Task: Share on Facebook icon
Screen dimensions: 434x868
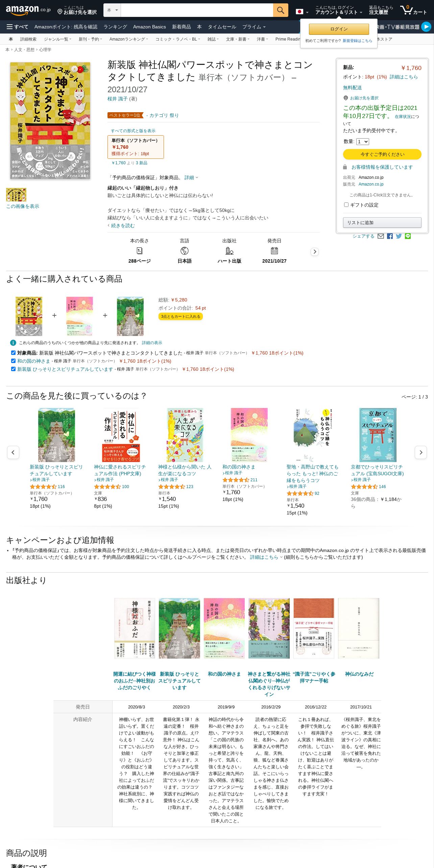Action: pyautogui.click(x=390, y=236)
